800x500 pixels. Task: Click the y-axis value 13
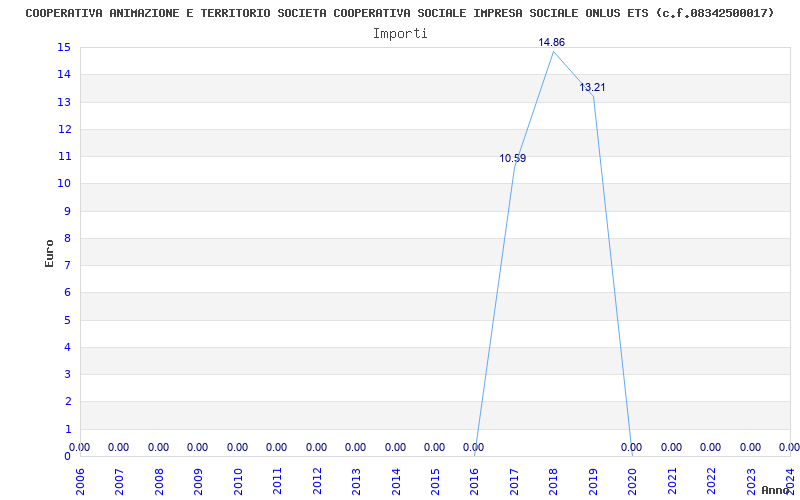tap(64, 102)
